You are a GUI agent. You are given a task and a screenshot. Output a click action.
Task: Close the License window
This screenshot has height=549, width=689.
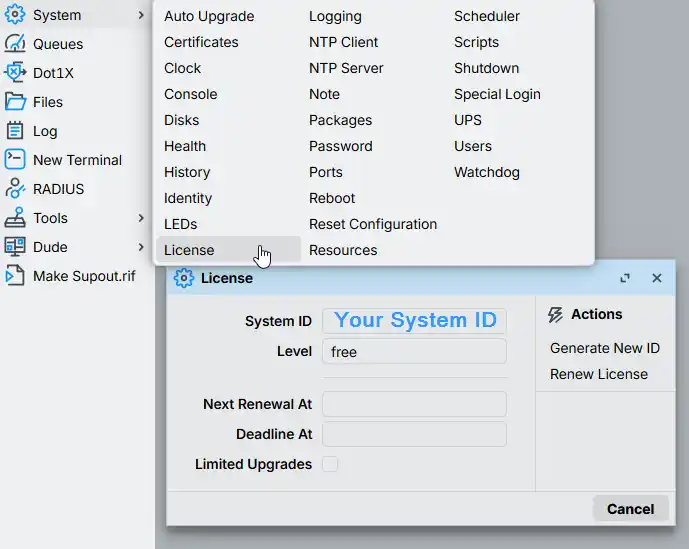click(656, 278)
